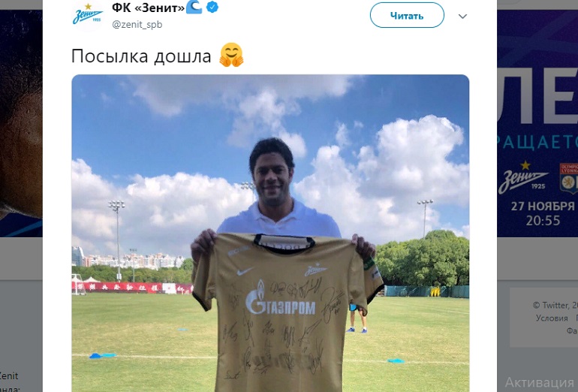This screenshot has height=392, width=578.
Task: Click the 27 НОЯБРЯ match date in the banner
Action: pyautogui.click(x=543, y=206)
